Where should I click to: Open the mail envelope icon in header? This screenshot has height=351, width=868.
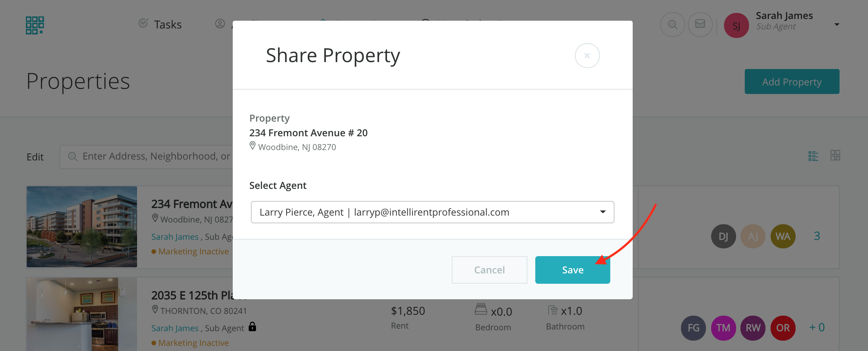coord(700,25)
